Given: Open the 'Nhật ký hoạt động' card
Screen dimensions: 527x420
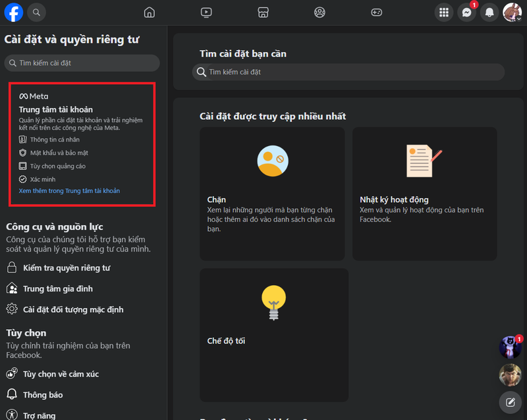Looking at the screenshot, I should click(424, 194).
